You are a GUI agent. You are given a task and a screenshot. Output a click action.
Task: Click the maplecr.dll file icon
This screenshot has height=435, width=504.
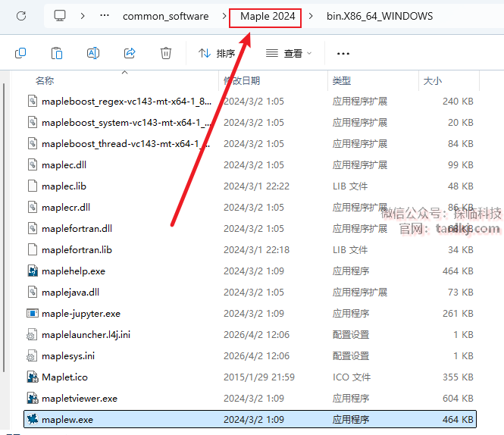click(x=33, y=208)
